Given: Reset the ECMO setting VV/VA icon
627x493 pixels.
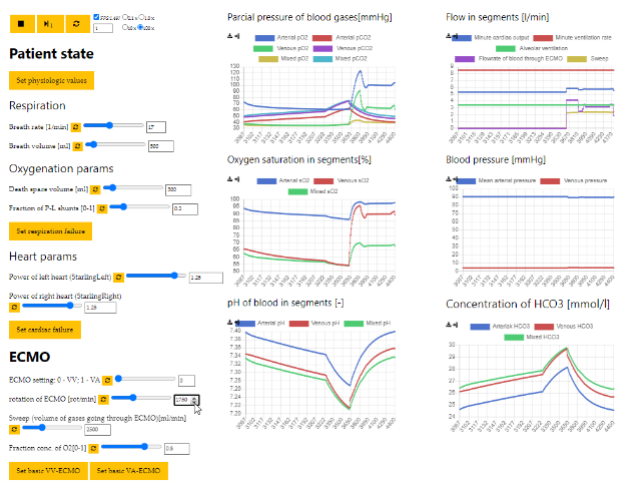Looking at the screenshot, I should (108, 379).
